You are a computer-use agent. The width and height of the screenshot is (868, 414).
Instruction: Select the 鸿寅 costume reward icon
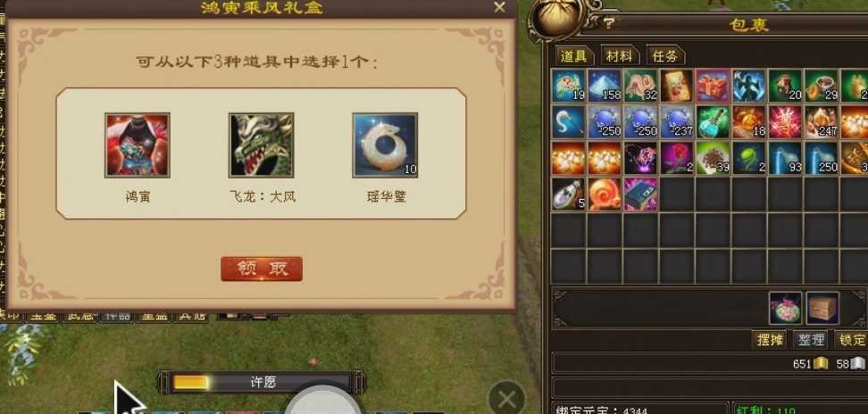(138, 145)
